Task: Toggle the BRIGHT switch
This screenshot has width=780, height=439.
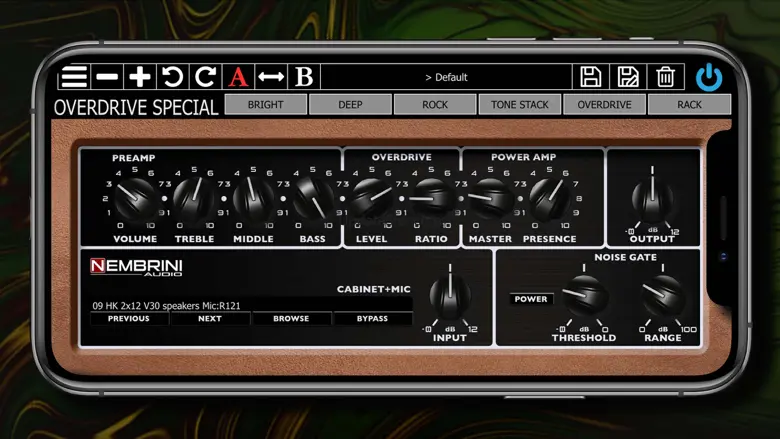Action: click(266, 104)
